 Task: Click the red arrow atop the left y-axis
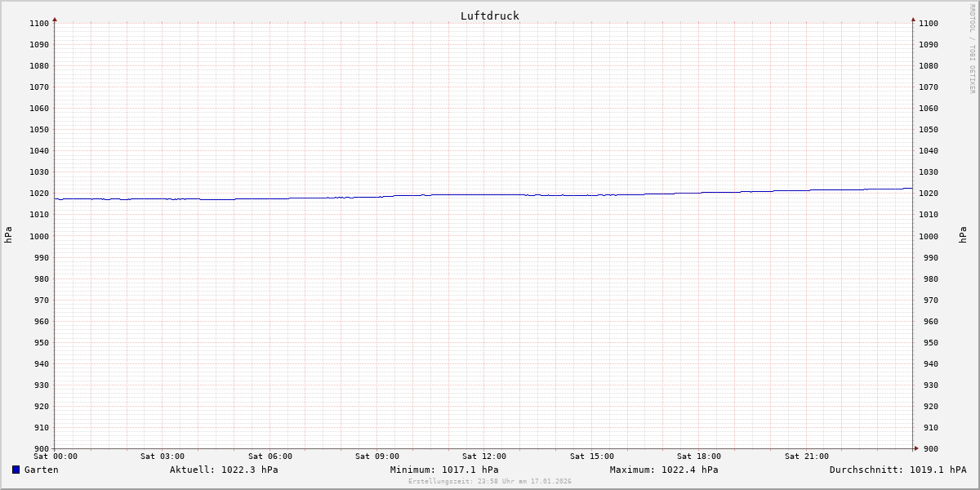coord(55,19)
